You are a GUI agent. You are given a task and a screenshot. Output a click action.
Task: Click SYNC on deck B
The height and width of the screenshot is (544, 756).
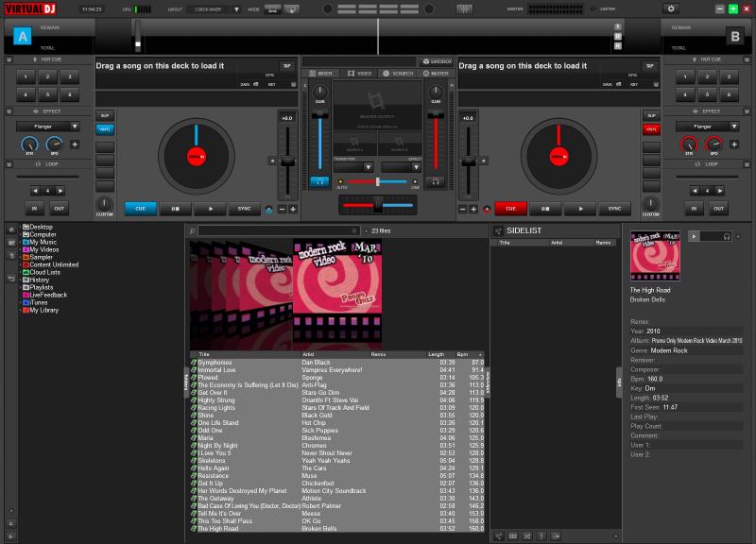[614, 209]
